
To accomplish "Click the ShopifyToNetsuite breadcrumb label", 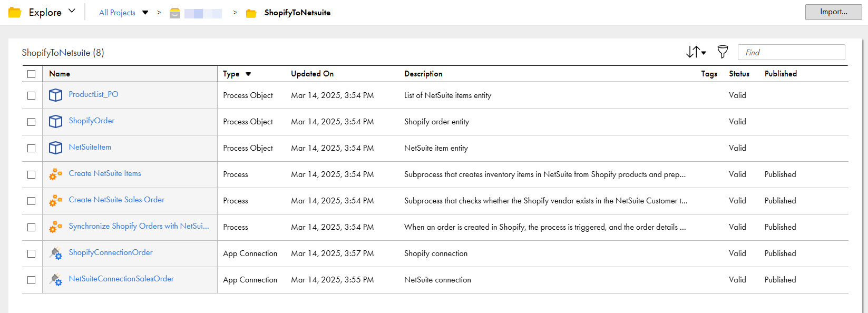I will [297, 13].
